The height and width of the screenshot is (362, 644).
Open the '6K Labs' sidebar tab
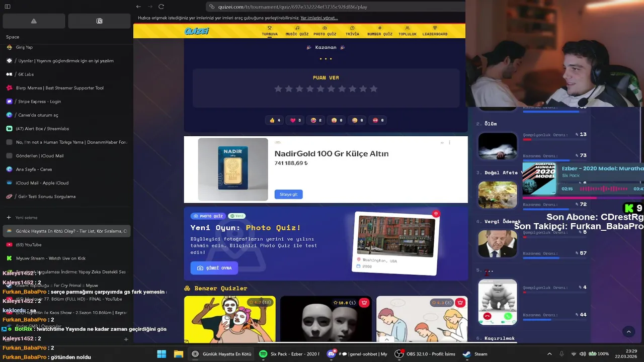66,74
